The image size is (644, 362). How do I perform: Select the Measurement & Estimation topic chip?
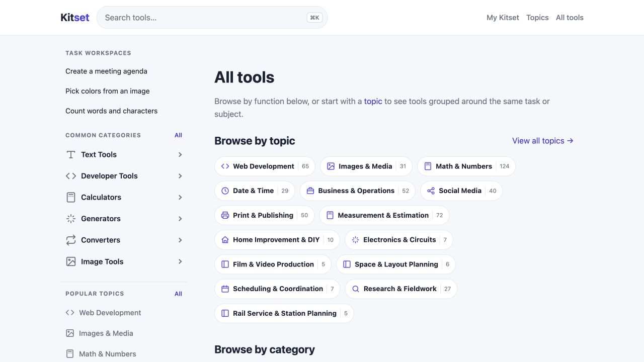(384, 215)
